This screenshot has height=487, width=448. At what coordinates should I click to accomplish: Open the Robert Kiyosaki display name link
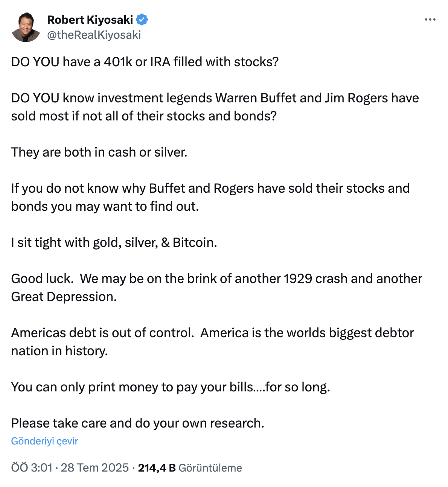(90, 20)
